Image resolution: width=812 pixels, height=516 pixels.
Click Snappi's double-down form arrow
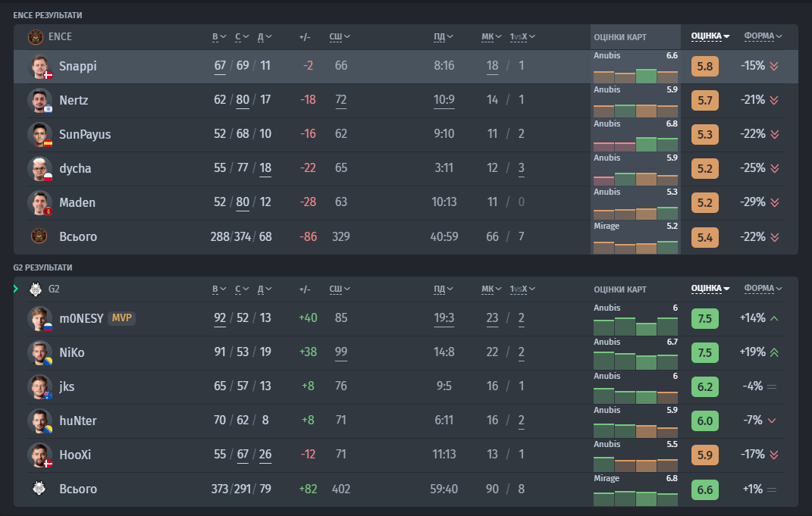tap(774, 66)
